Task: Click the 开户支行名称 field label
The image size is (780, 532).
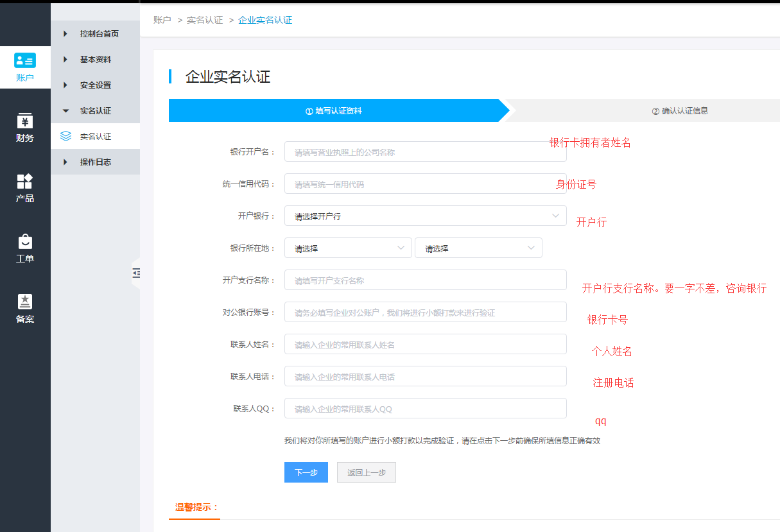Action: point(249,280)
